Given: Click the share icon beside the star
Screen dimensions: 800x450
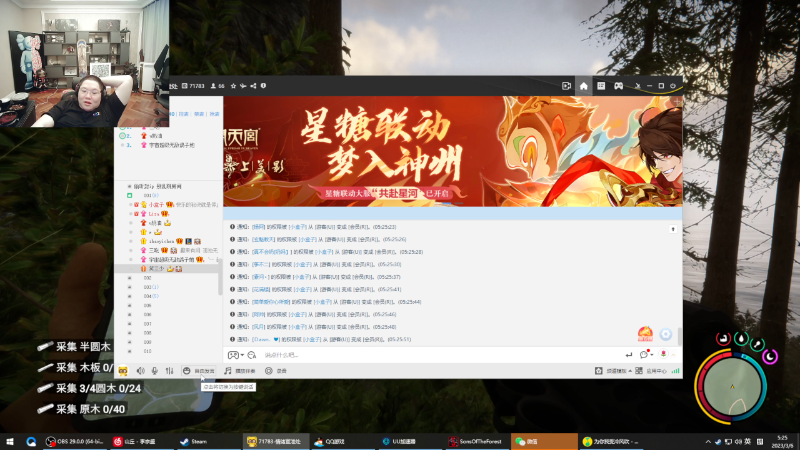Looking at the screenshot, I should (253, 86).
